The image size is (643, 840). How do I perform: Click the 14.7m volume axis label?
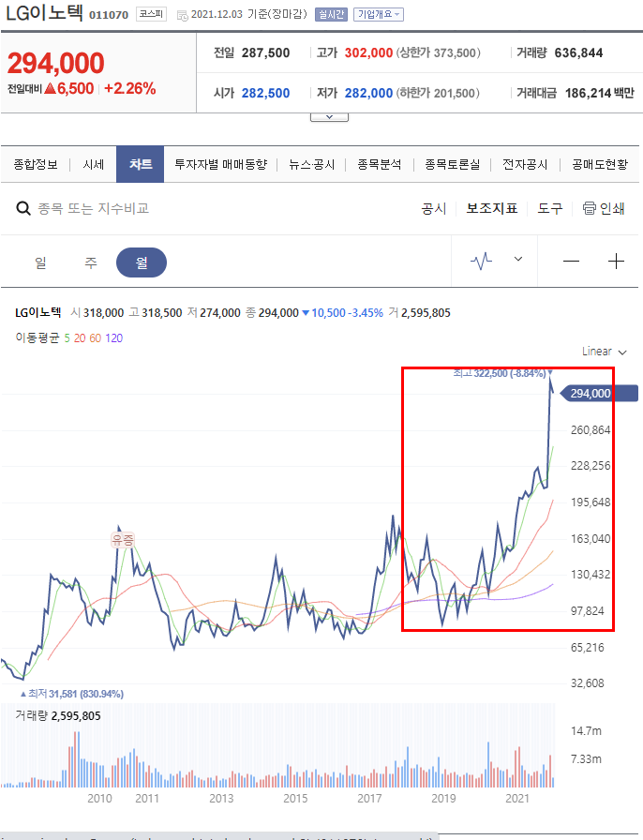586,730
